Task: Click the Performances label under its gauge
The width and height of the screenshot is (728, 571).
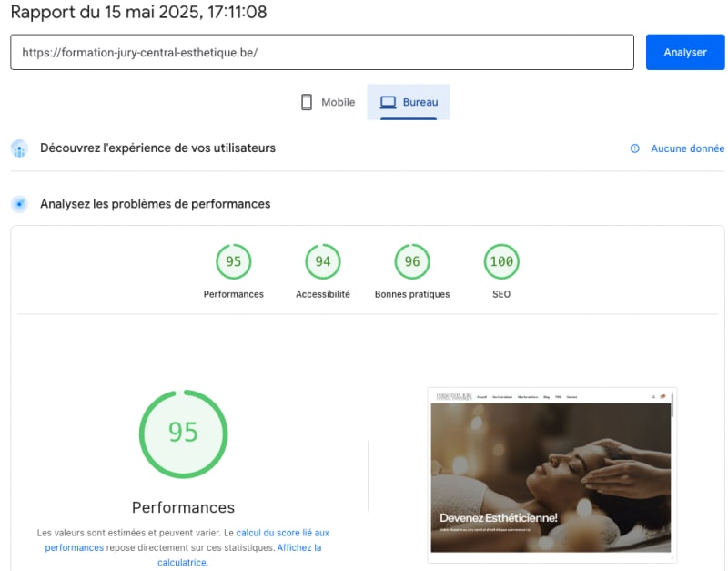Action: (x=233, y=294)
